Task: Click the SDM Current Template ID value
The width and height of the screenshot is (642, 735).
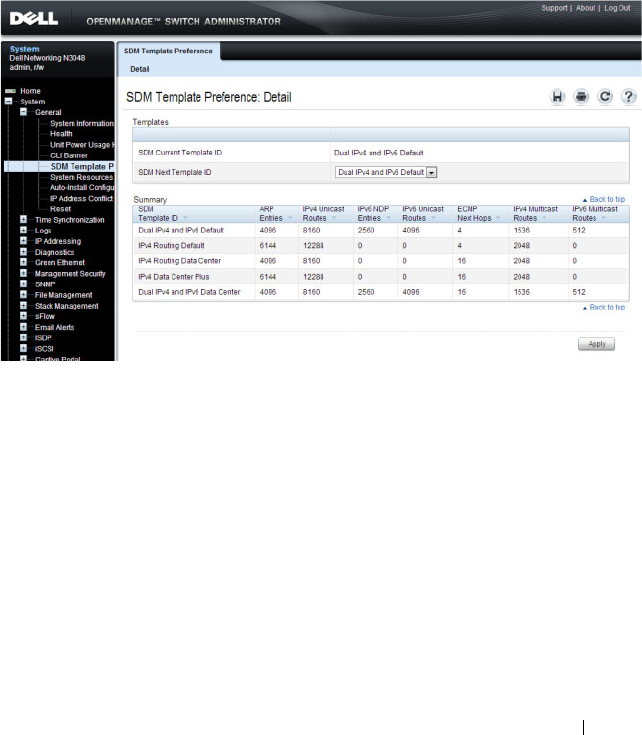Action: coord(379,153)
